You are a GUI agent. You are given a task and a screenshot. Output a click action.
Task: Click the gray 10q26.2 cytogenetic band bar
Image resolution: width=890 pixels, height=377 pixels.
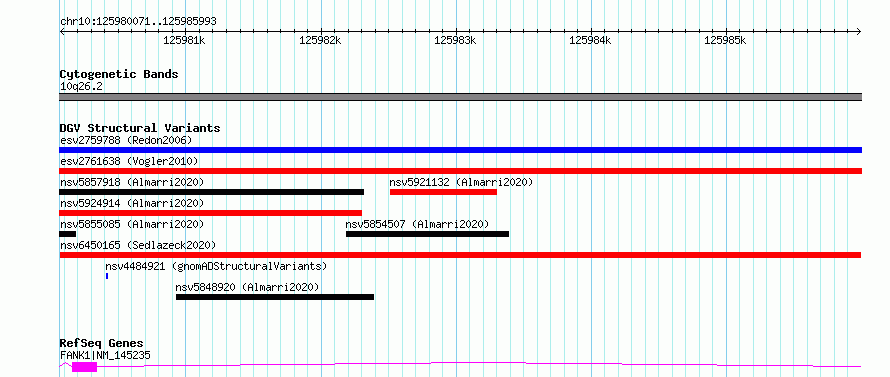click(460, 97)
